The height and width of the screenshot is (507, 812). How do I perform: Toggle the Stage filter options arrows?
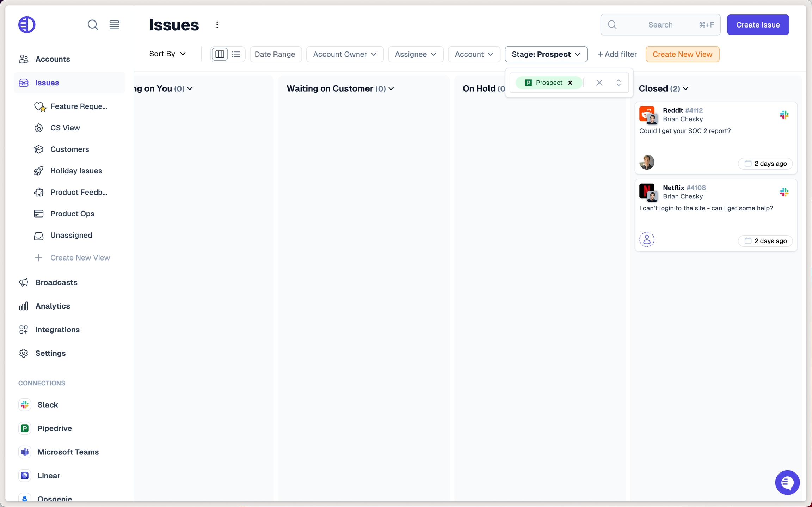(x=619, y=83)
